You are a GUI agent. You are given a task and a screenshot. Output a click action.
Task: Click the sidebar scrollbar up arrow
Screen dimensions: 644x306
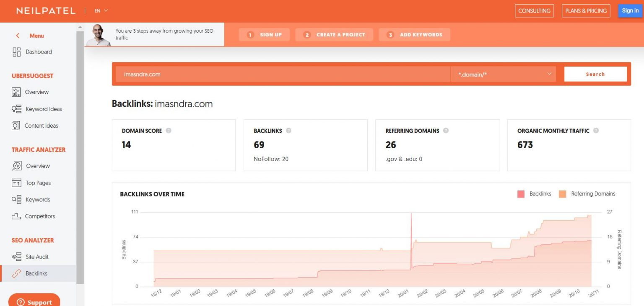[80, 27]
